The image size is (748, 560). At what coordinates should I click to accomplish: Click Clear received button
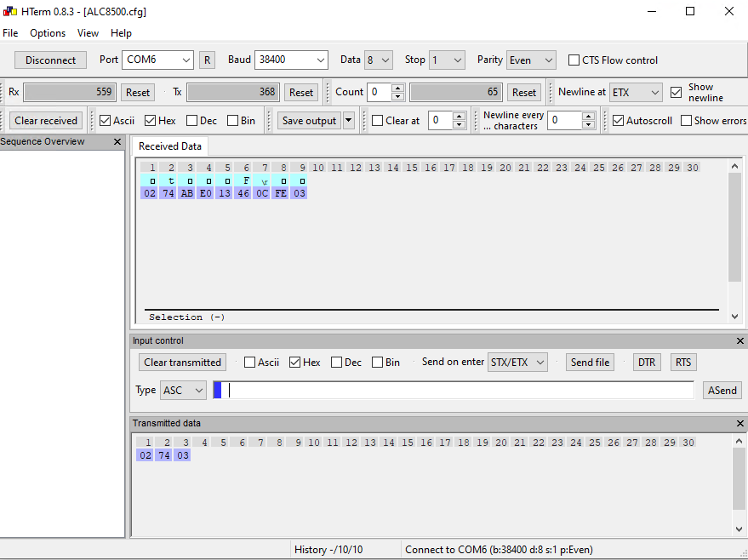click(x=46, y=121)
